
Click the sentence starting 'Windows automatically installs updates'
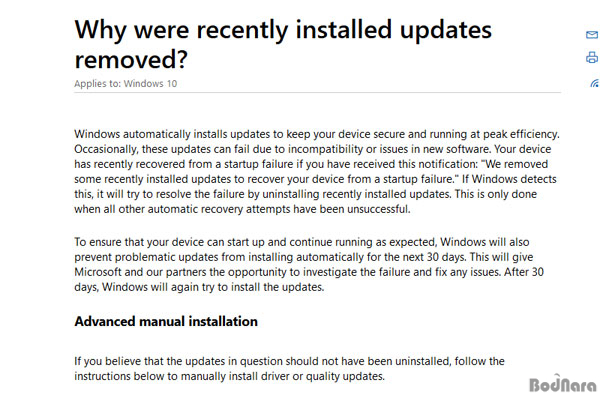[317, 134]
